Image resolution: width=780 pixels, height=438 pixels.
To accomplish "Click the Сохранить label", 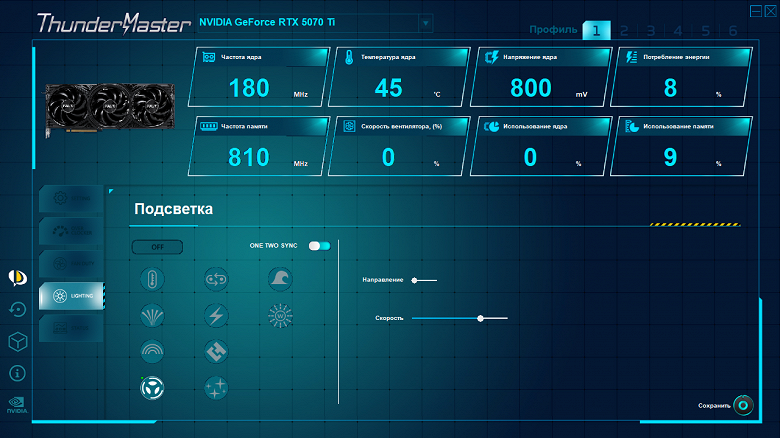I will coord(714,406).
